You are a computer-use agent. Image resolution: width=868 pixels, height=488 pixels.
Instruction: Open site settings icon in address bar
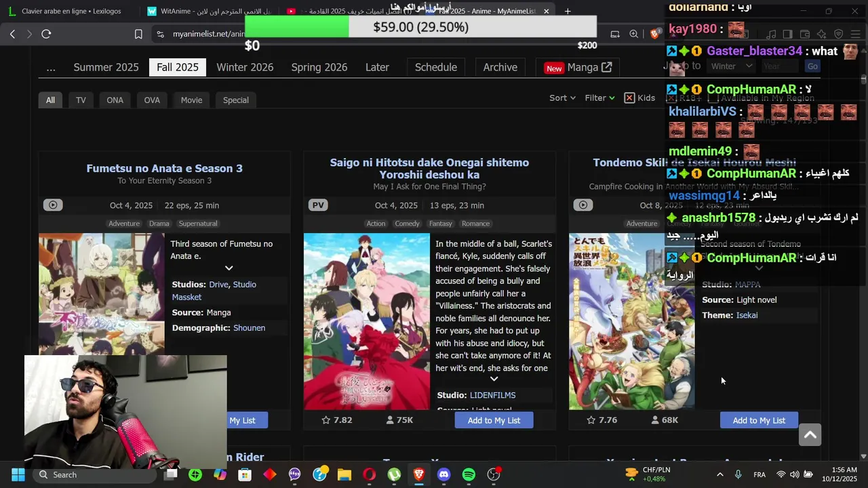(x=159, y=34)
